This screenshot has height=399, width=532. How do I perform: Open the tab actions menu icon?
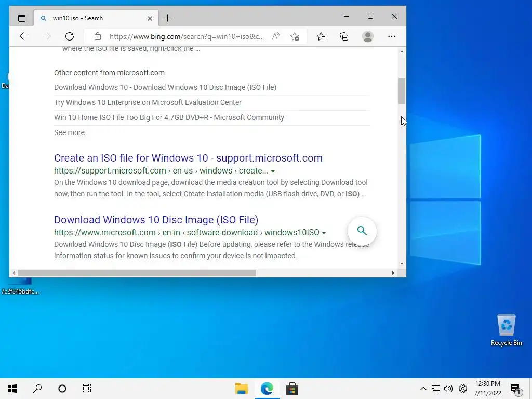pyautogui.click(x=22, y=18)
